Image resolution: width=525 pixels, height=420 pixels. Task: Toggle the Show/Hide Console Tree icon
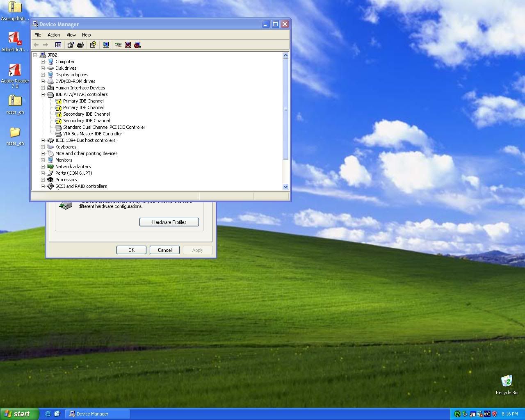(58, 45)
